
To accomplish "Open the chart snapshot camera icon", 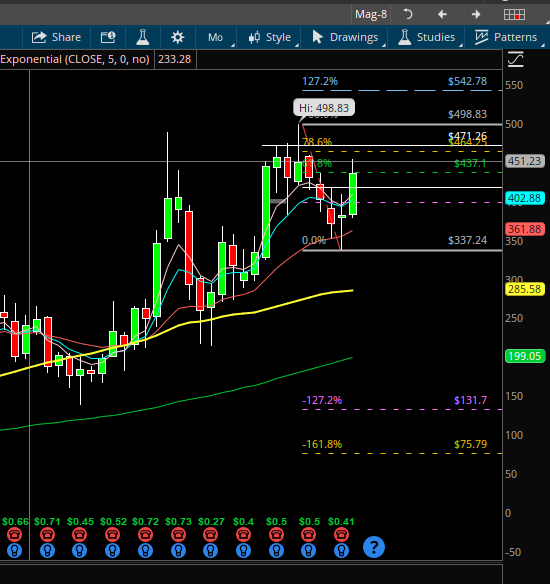I will pos(108,37).
